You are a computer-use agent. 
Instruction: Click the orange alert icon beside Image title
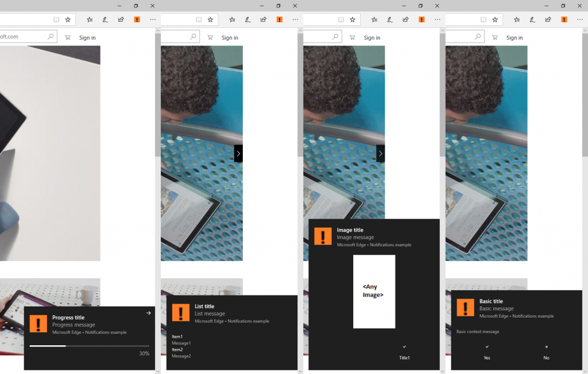tap(323, 236)
